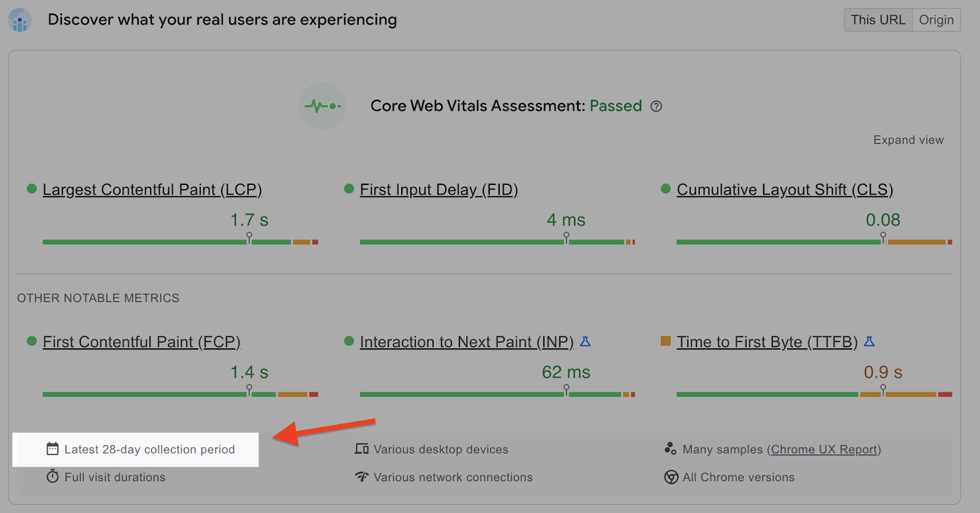The width and height of the screenshot is (980, 513).
Task: Click the stopwatch icon for visit durations
Action: click(x=52, y=477)
